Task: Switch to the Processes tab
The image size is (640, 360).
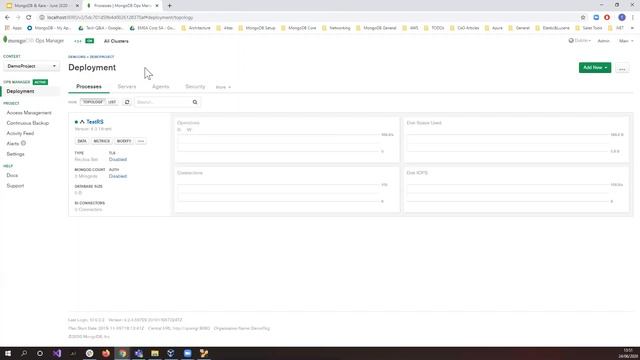Action: [x=89, y=87]
